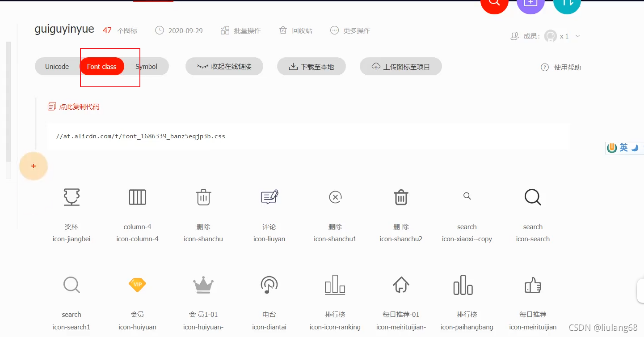Select the column-4 icon

137,197
